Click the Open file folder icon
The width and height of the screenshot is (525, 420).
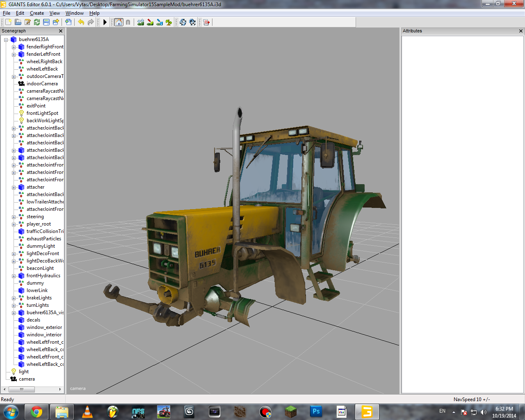[18, 22]
